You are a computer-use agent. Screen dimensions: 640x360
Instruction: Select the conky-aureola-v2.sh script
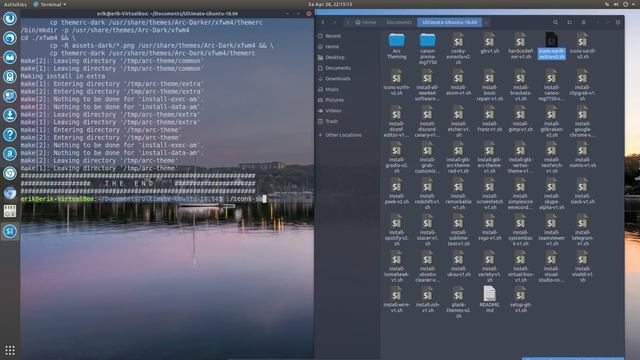point(458,49)
